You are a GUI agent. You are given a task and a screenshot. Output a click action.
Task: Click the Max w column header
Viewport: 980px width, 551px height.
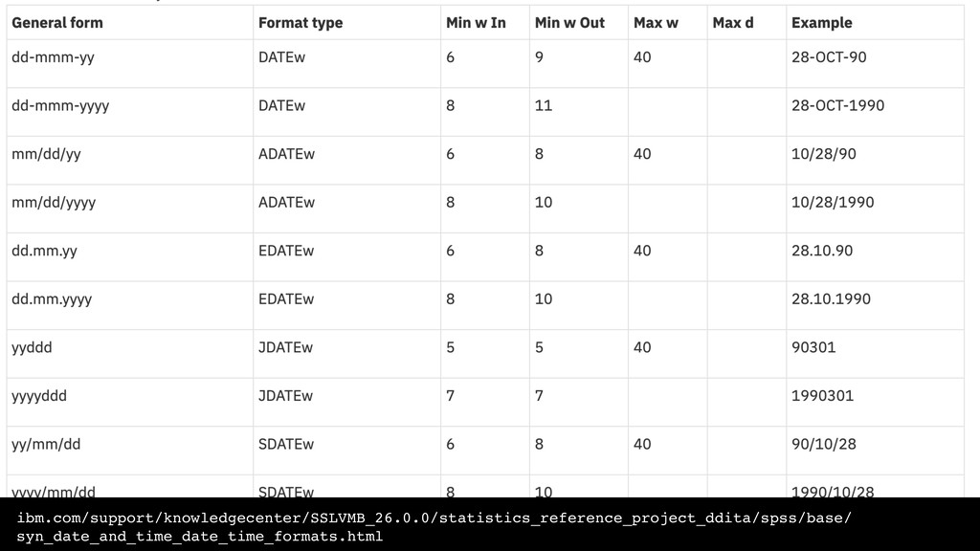[656, 23]
